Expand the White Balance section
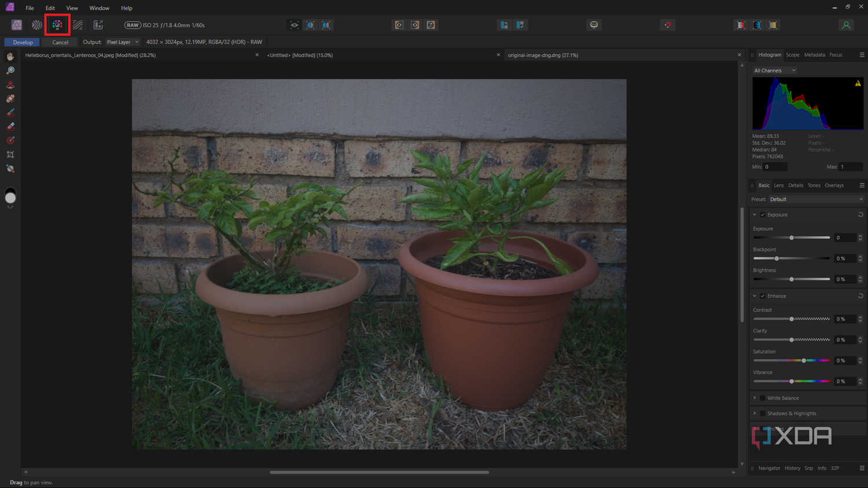This screenshot has height=488, width=868. (755, 398)
